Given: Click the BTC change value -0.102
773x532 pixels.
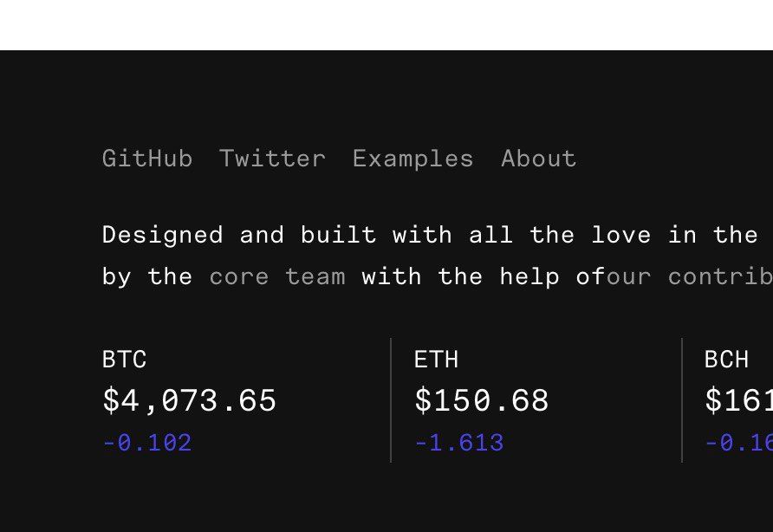Looking at the screenshot, I should point(147,443).
